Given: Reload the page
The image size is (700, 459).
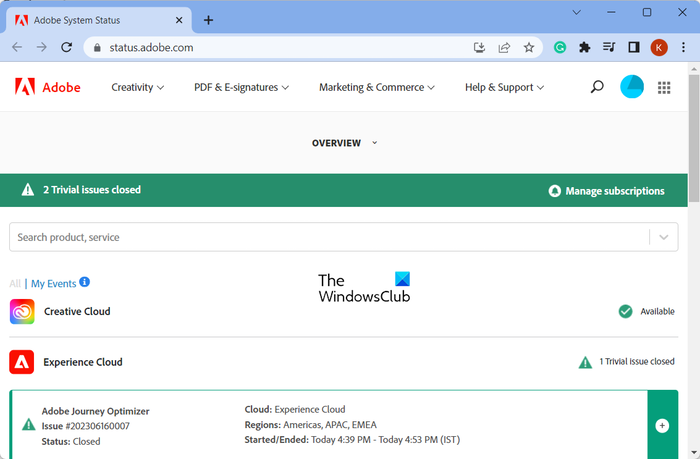Looking at the screenshot, I should click(67, 47).
